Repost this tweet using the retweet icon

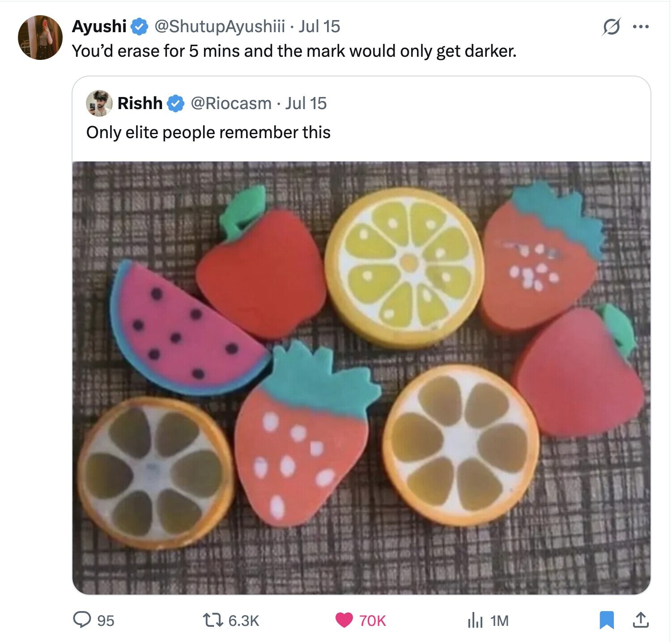[213, 620]
